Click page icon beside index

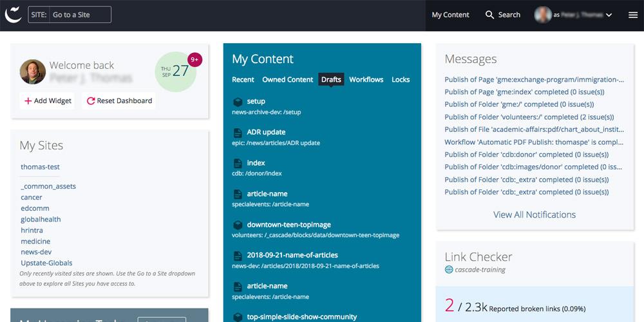click(238, 164)
